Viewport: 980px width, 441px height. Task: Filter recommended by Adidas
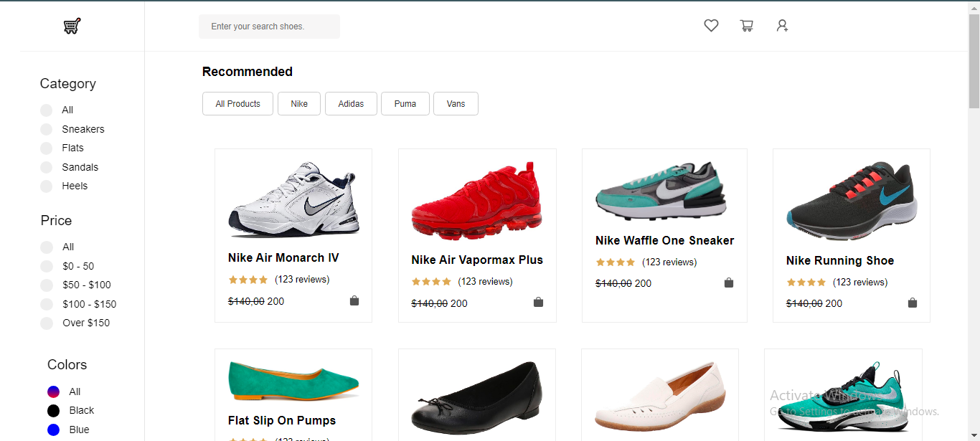(x=351, y=104)
